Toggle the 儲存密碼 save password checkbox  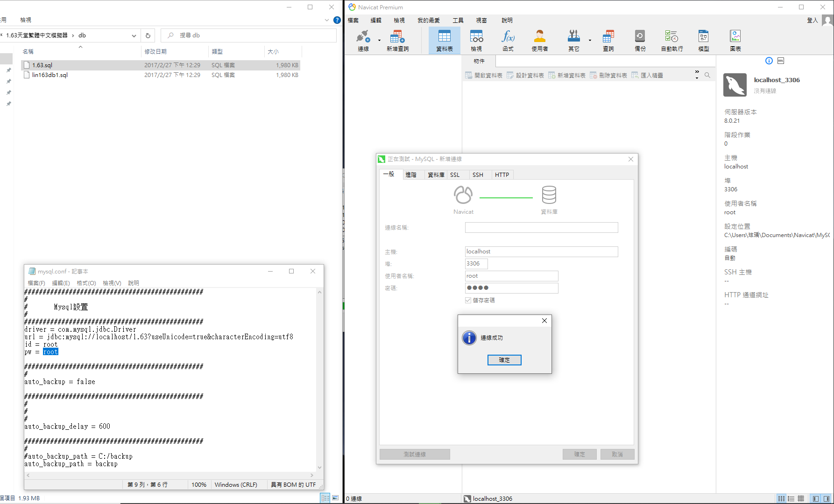pyautogui.click(x=468, y=300)
